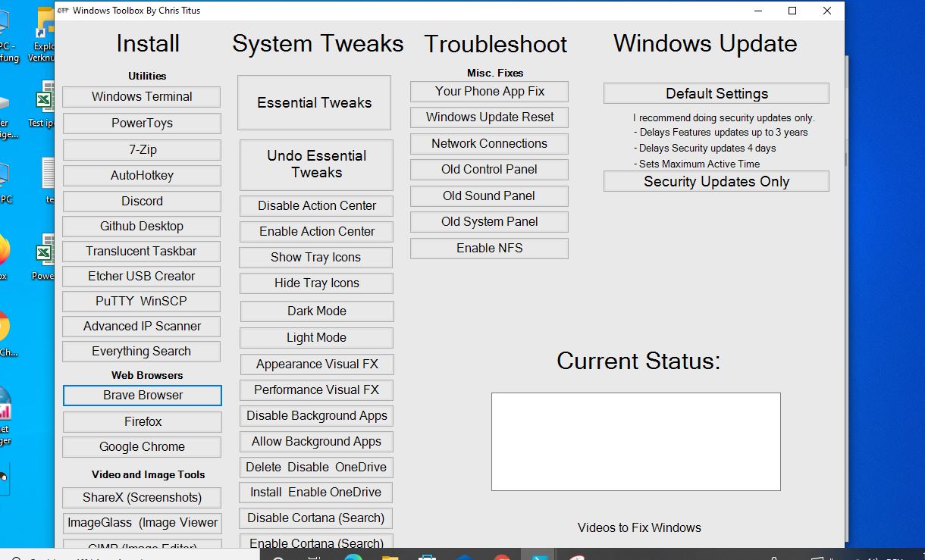Install PuTTY WinSCP

coord(142,302)
